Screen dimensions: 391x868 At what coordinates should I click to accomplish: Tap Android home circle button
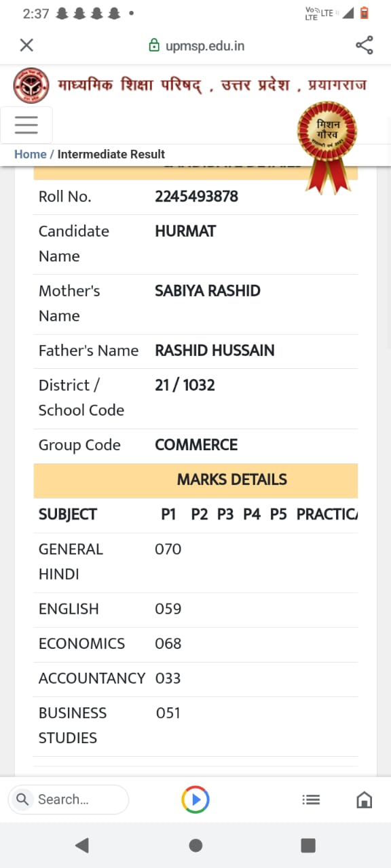pyautogui.click(x=195, y=845)
